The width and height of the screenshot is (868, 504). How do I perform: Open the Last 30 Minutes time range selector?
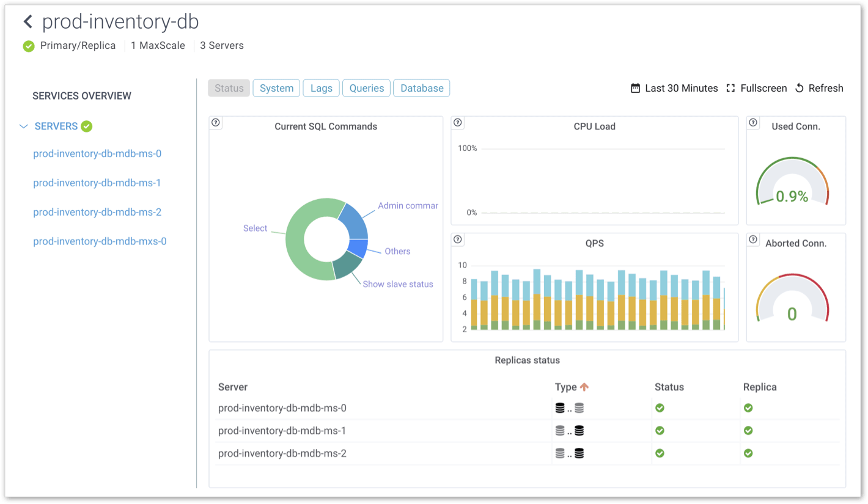[681, 87]
